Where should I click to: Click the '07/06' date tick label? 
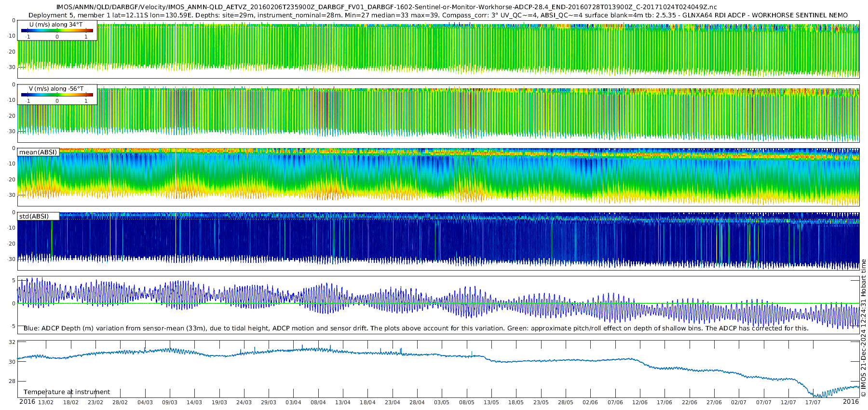(615, 402)
